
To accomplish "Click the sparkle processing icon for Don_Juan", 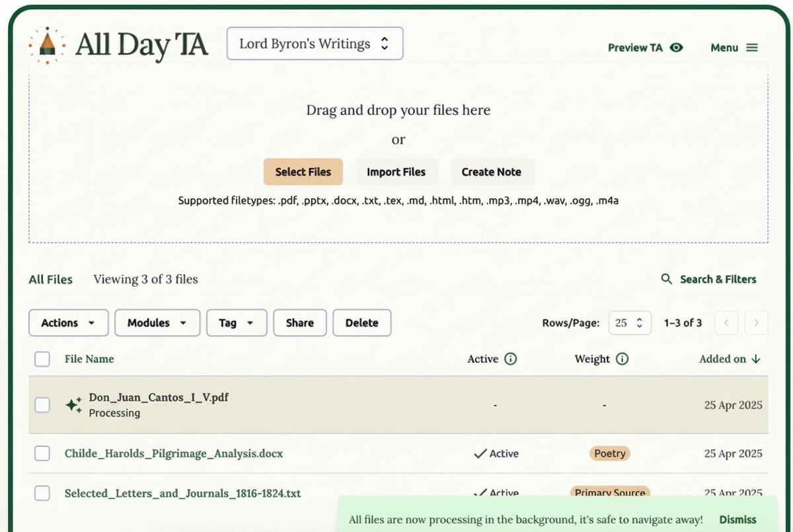I will (73, 405).
